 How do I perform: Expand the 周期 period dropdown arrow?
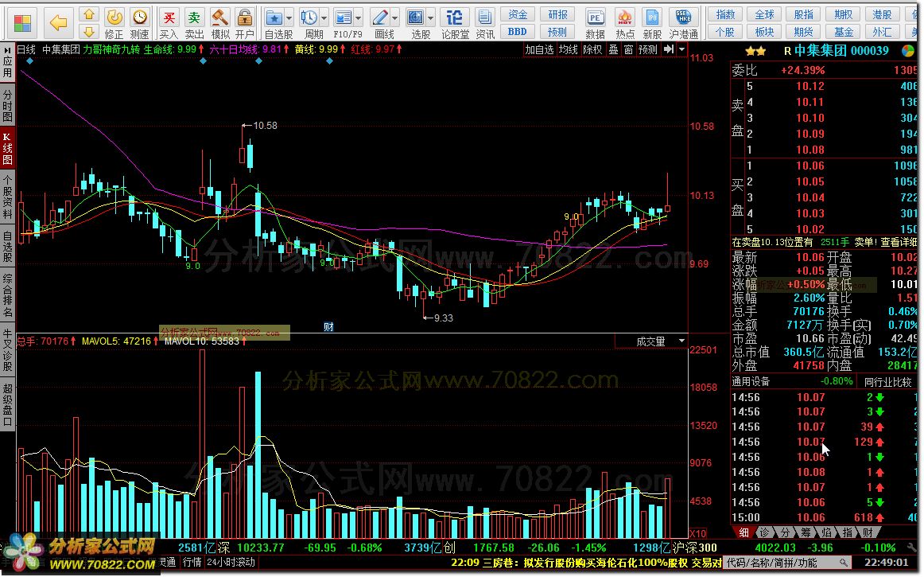coord(324,18)
